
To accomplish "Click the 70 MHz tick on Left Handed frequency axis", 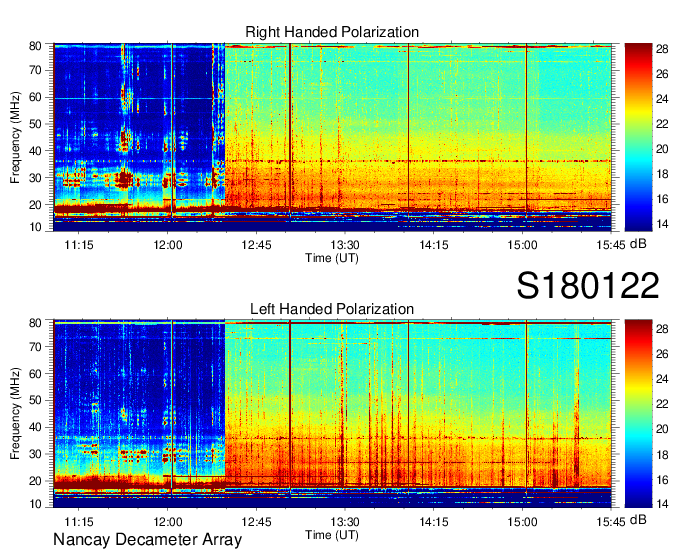I will click(36, 347).
